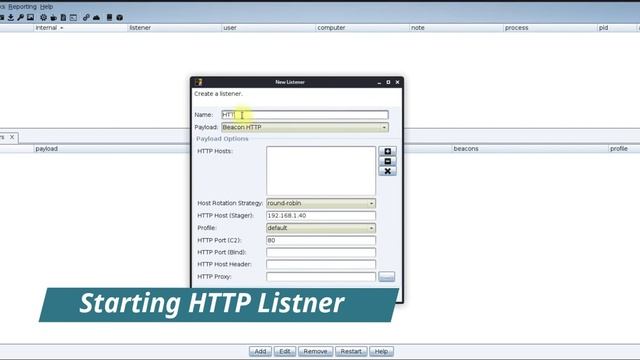Click the Add button at bottom
The height and width of the screenshot is (360, 640).
tap(260, 351)
